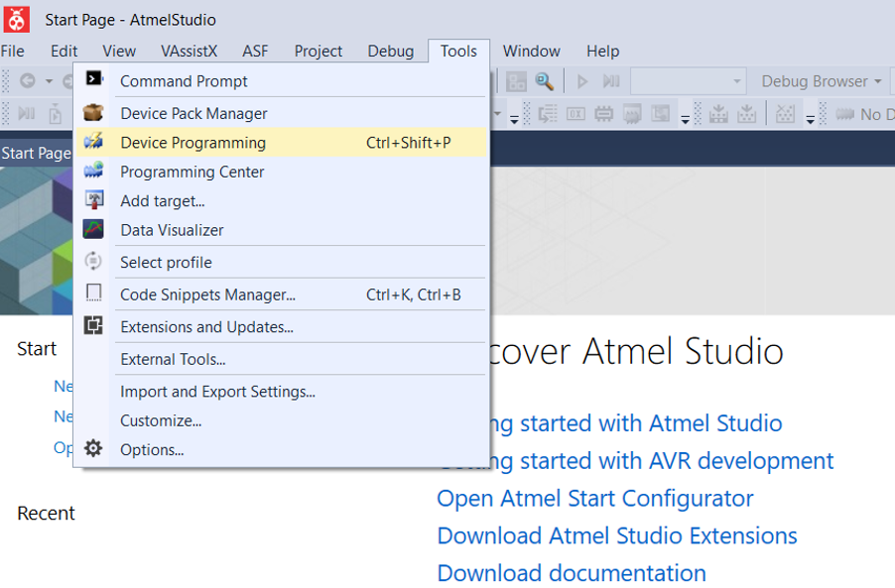Screen dimensions: 895x588
Task: Click the No Device selector in toolbar
Action: pos(869,114)
